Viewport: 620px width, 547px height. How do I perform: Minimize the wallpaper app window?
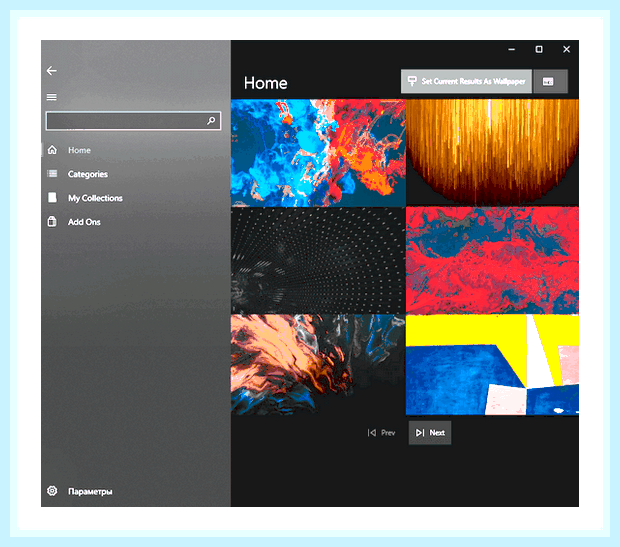point(512,49)
